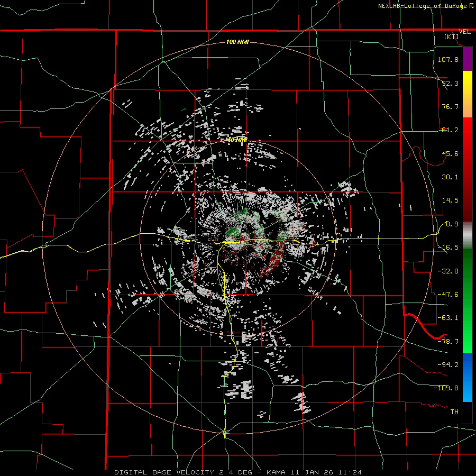
Task: Click the VEL legend title
Action: click(x=464, y=32)
